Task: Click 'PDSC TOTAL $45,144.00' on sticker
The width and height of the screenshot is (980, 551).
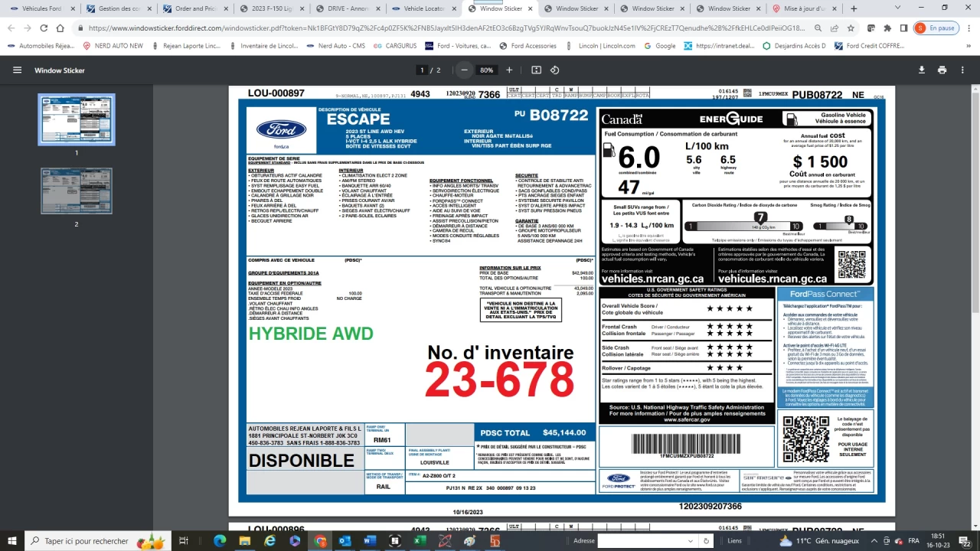Action: (x=533, y=432)
